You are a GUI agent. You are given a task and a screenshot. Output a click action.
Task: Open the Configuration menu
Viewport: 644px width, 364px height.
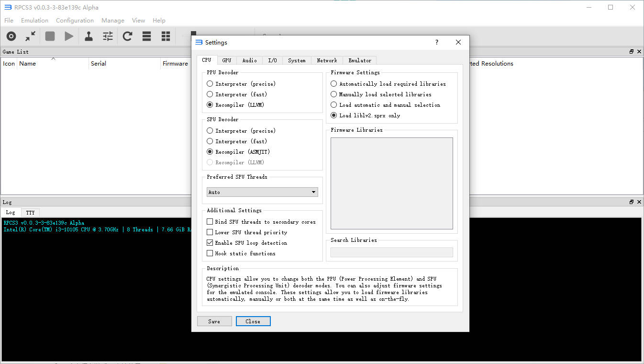(75, 21)
